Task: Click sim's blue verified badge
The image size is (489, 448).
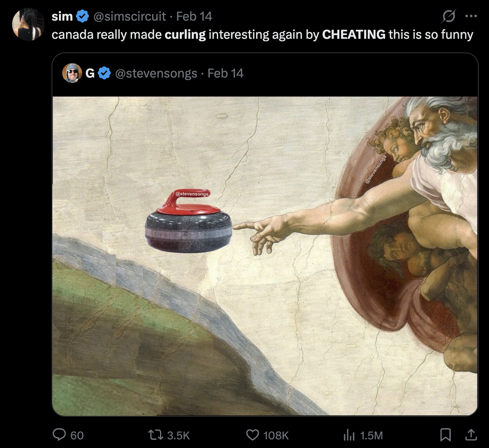Action: [83, 17]
